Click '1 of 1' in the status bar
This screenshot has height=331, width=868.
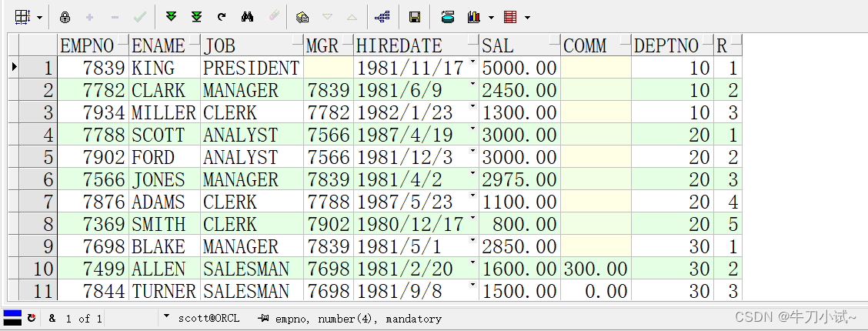tap(84, 318)
